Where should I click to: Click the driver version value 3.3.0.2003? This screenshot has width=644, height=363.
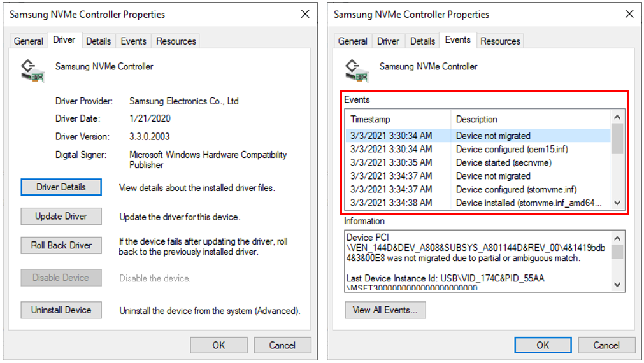coord(150,137)
